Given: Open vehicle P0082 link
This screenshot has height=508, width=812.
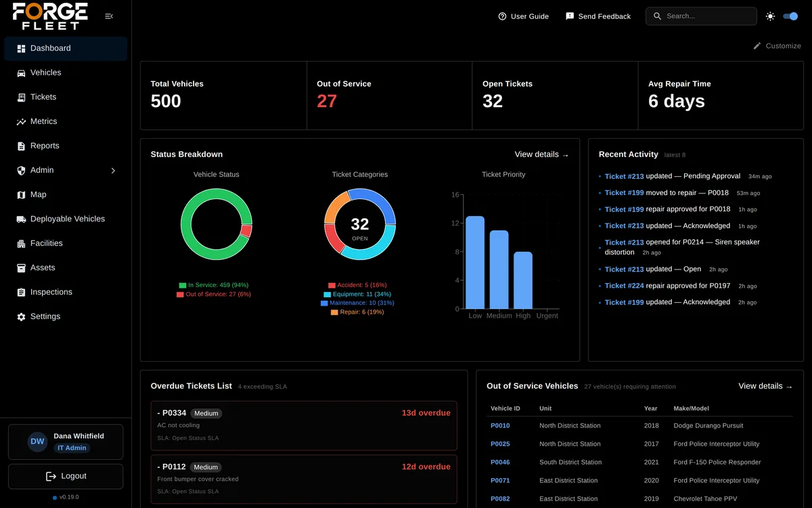Looking at the screenshot, I should pos(500,499).
